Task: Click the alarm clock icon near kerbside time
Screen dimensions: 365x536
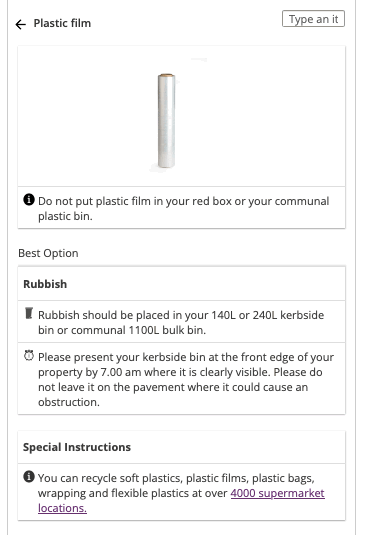Action: [29, 356]
